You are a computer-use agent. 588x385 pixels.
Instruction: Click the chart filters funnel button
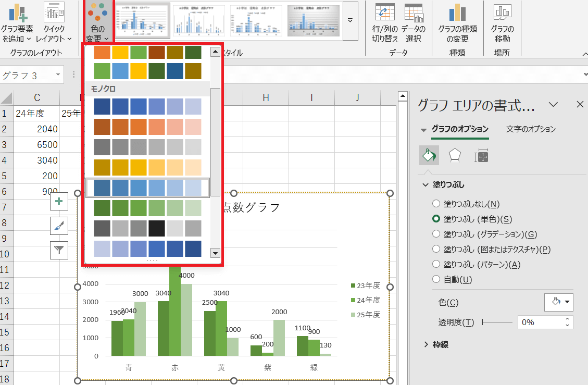(59, 250)
